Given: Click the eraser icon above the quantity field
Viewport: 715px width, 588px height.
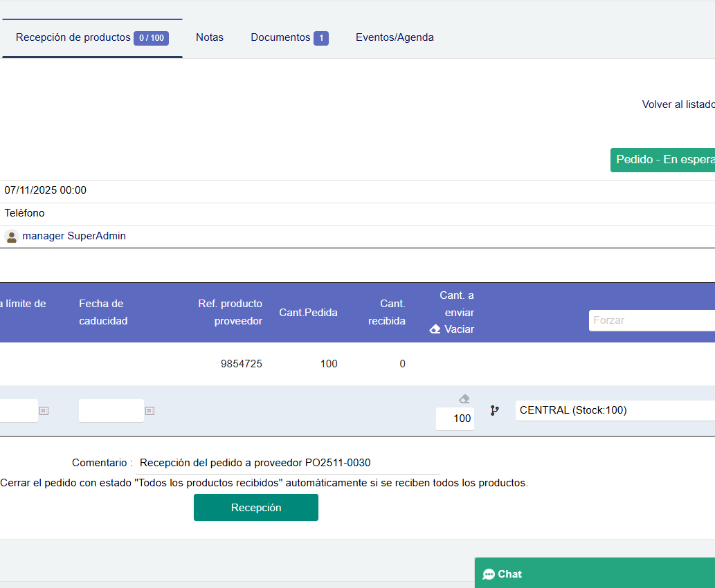Looking at the screenshot, I should (x=464, y=398).
